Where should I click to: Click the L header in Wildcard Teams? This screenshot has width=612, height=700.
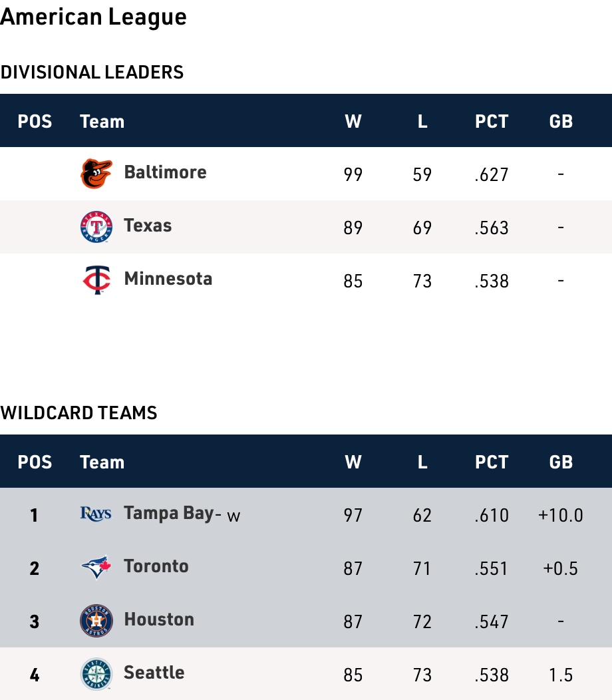422,462
